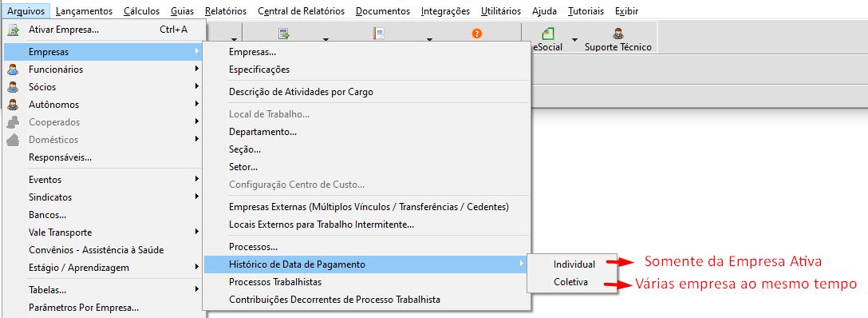Expand the Estágio / Aprendizagem submenu arrow
Image resolution: width=868 pixels, height=318 pixels.
click(x=196, y=268)
